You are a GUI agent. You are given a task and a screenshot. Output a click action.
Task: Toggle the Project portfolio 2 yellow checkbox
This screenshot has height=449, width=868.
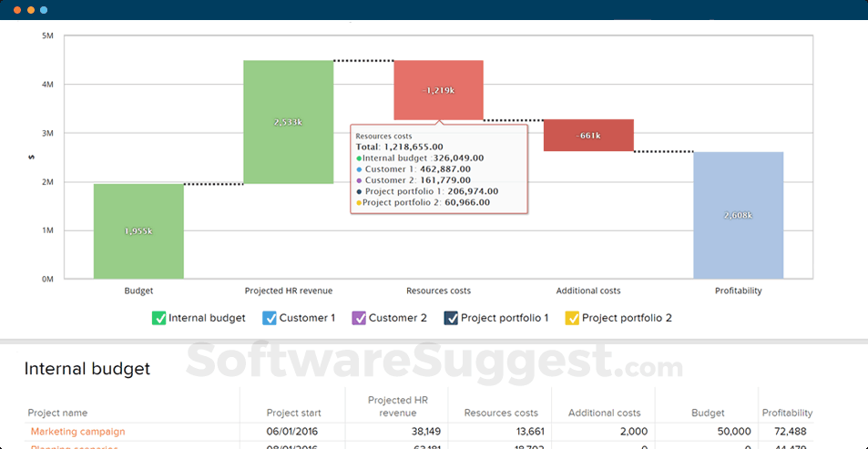coord(572,318)
